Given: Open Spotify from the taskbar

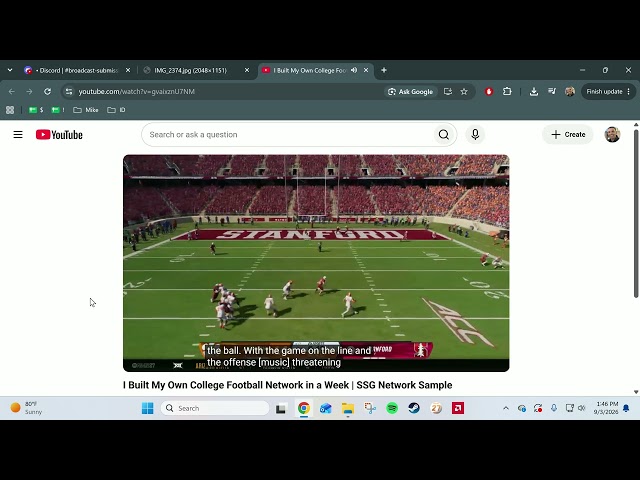Looking at the screenshot, I should click(x=392, y=408).
